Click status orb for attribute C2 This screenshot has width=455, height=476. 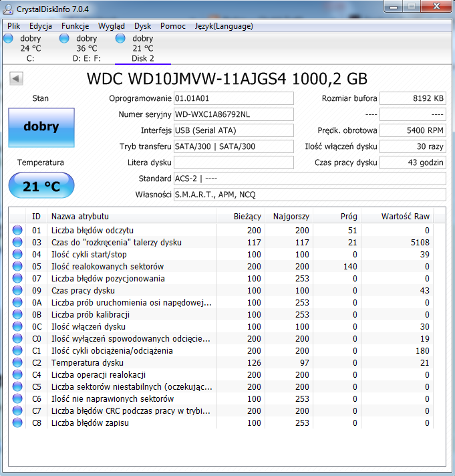click(17, 362)
